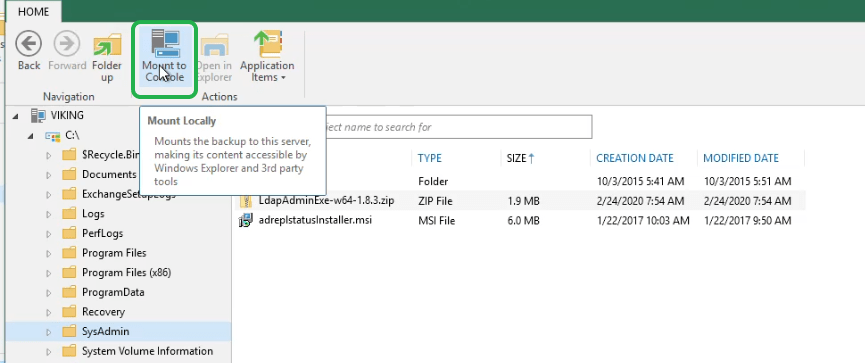Image resolution: width=865 pixels, height=363 pixels.
Task: Switch to the HOME ribbon tab
Action: tap(34, 12)
